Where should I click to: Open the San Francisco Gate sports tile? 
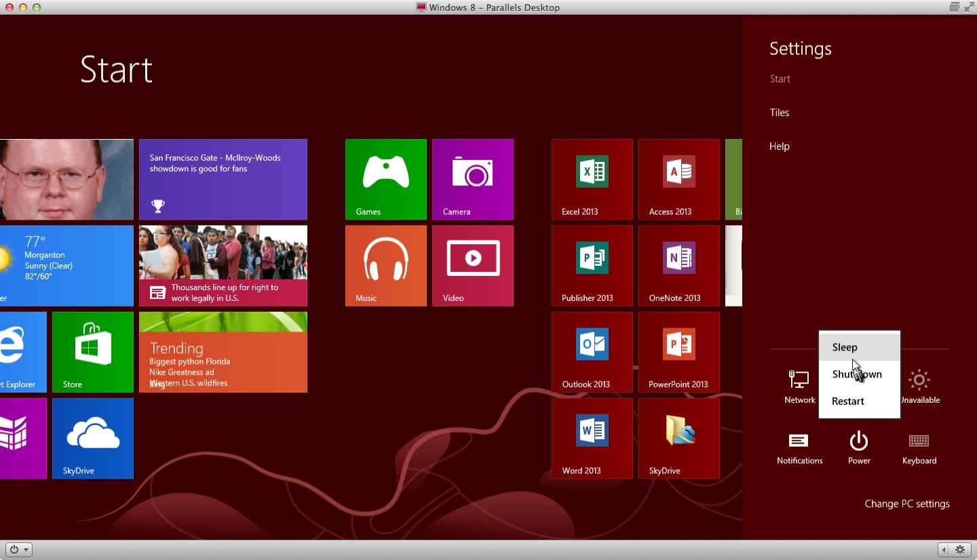(223, 180)
